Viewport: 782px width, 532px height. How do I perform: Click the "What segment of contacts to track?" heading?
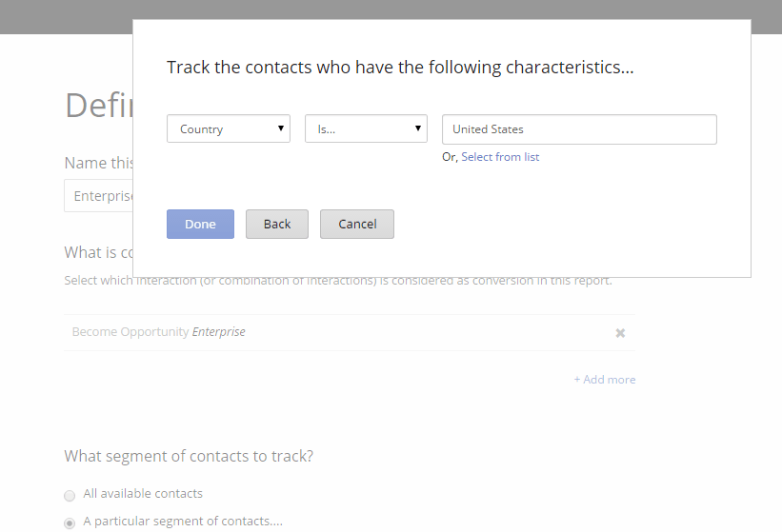click(x=189, y=456)
